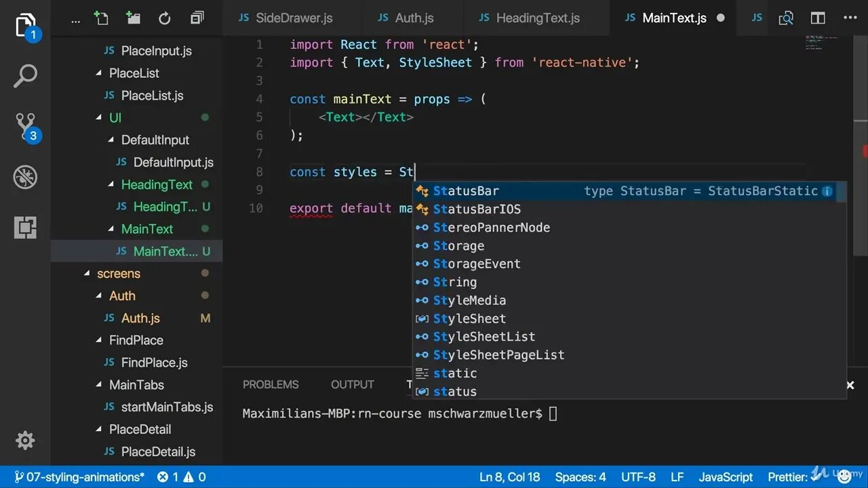Change encoding via UTF-8 indicator
868x488 pixels.
(638, 477)
